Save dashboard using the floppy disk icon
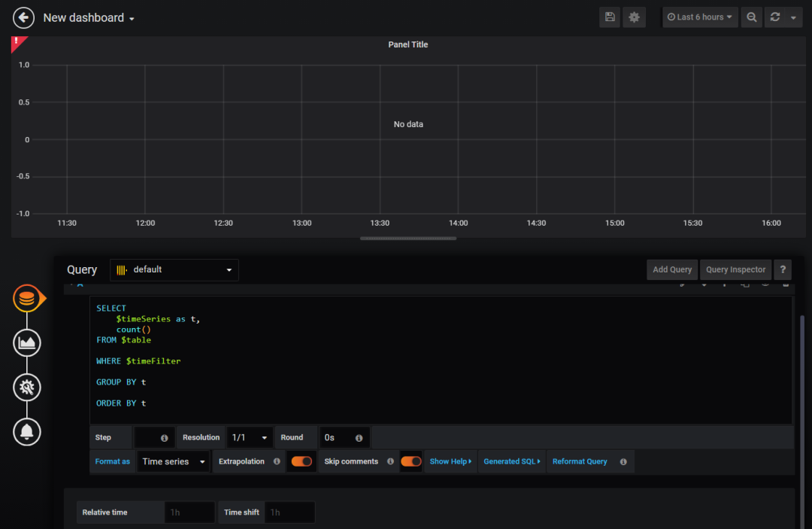812x529 pixels. point(610,17)
